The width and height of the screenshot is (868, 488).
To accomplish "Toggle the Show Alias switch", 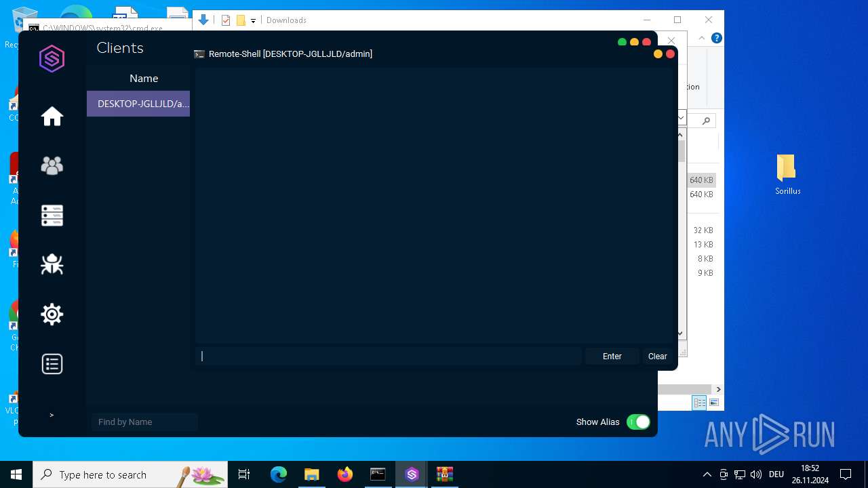I will pyautogui.click(x=638, y=422).
